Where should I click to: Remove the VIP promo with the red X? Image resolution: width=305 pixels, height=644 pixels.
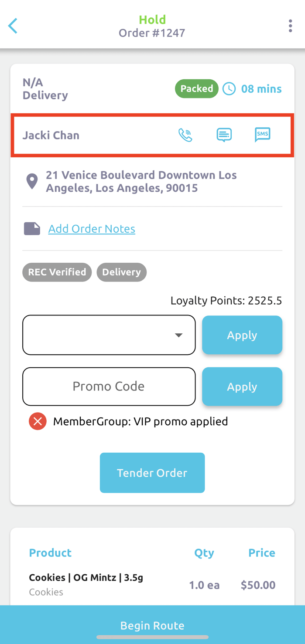click(37, 420)
